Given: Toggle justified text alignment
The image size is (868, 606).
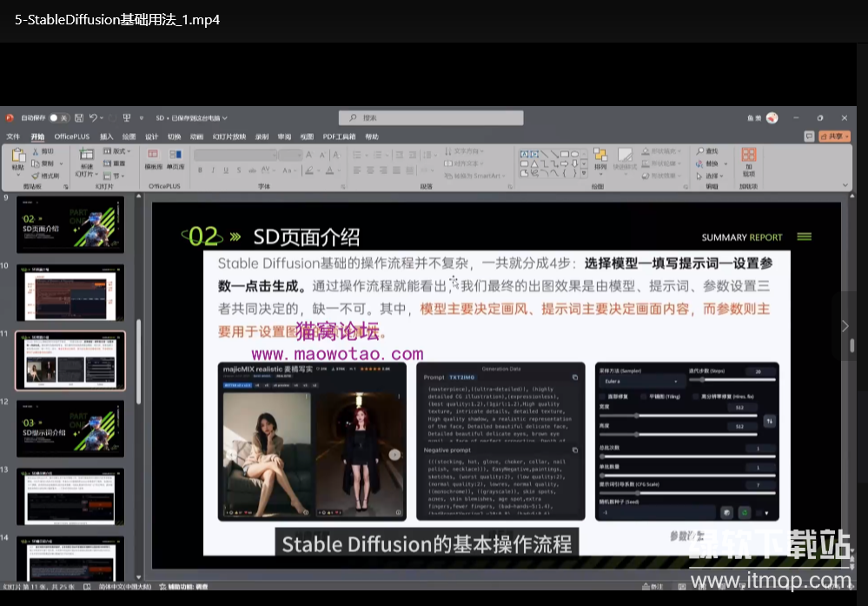Looking at the screenshot, I should pyautogui.click(x=396, y=170).
